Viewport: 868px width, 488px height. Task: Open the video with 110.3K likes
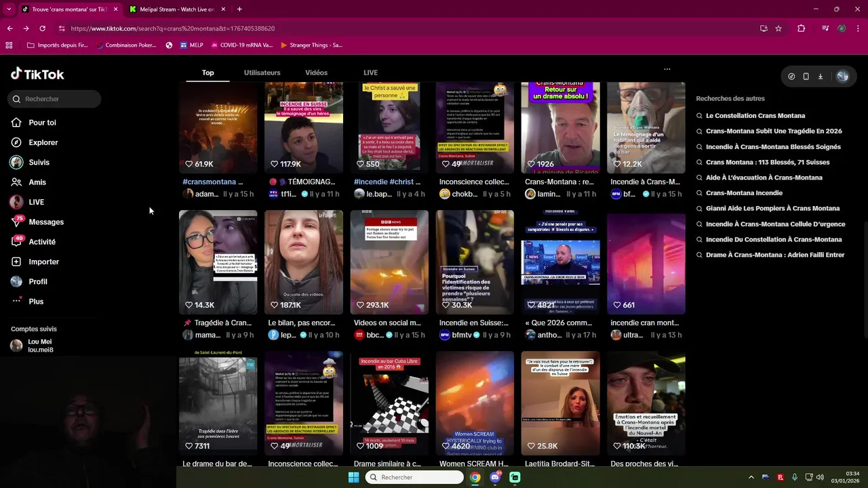pos(646,403)
